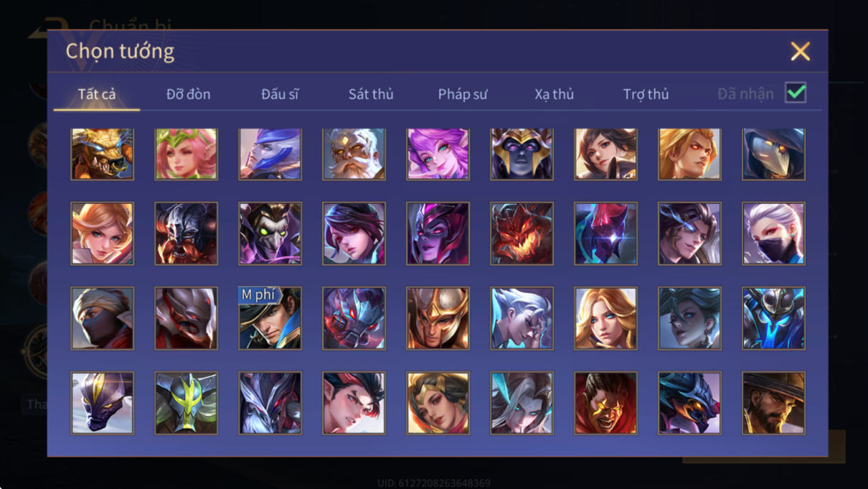Image resolution: width=868 pixels, height=489 pixels.
Task: Open the 'Đấu sĩ' tab
Action: coord(280,94)
